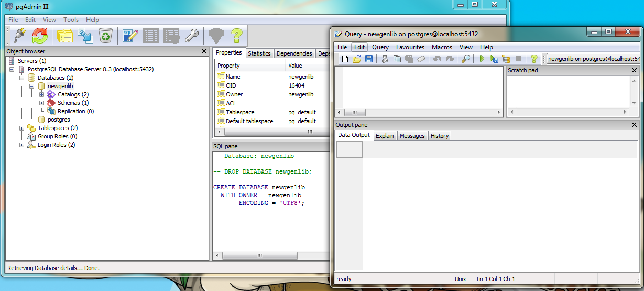Refresh the selected object in pgAdmin toolbar
The width and height of the screenshot is (644, 291).
pos(40,36)
